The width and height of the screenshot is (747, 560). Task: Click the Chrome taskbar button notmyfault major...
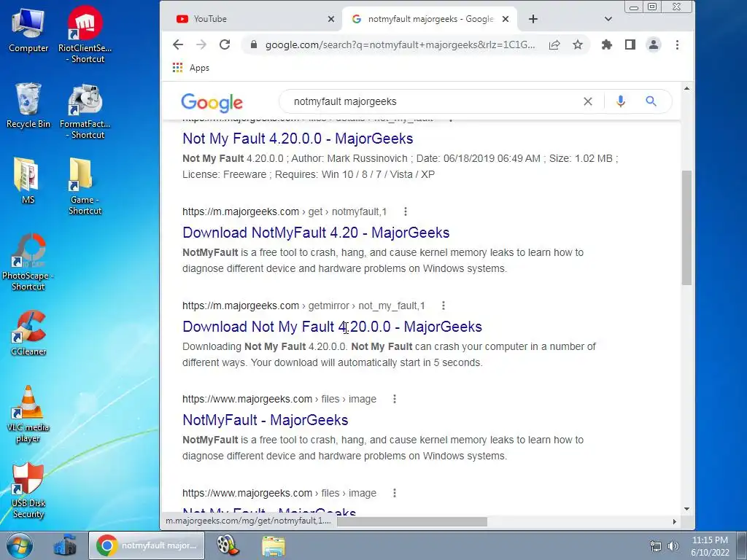point(146,545)
